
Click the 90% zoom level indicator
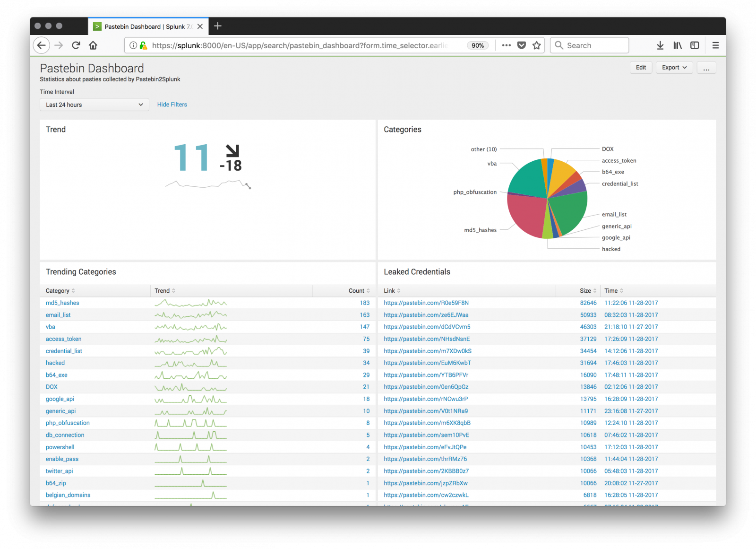(478, 45)
